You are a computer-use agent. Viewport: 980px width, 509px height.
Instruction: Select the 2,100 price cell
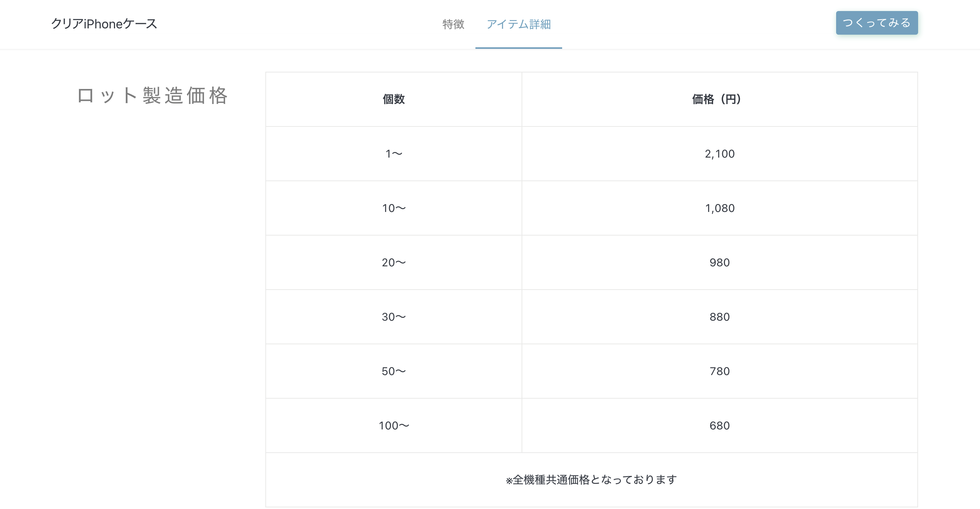[x=720, y=154]
